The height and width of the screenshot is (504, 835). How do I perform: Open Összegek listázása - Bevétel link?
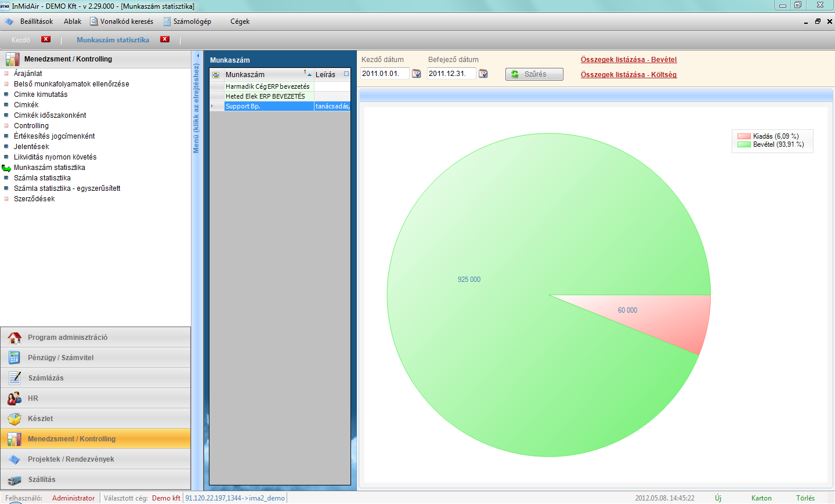(628, 60)
